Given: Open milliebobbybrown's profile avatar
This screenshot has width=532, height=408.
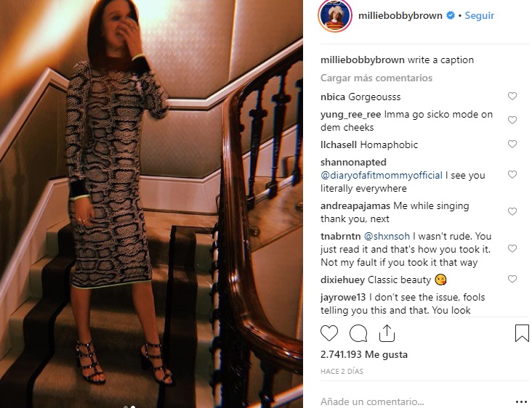Looking at the screenshot, I should (336, 16).
